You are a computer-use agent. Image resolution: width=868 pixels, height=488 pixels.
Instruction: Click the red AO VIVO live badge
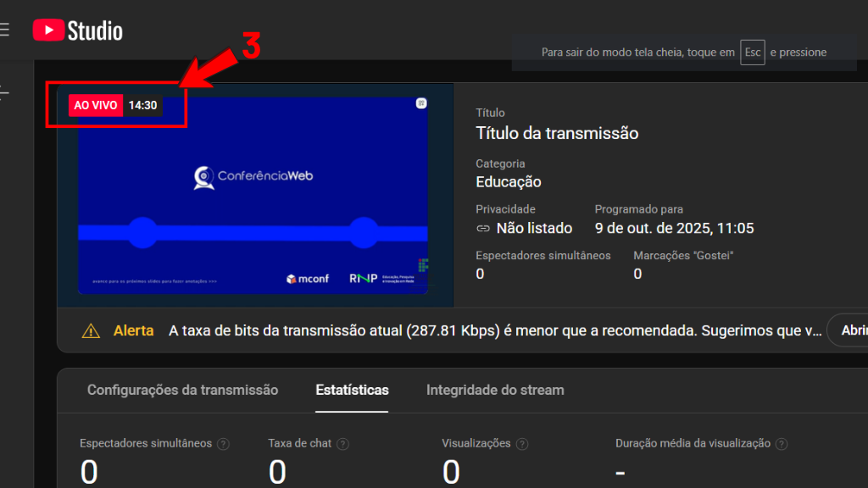(x=96, y=105)
